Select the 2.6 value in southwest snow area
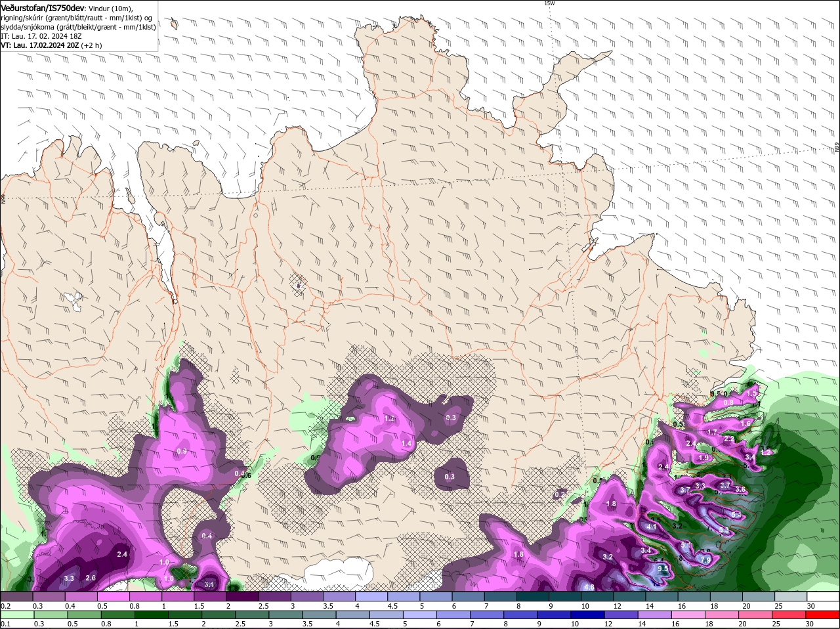Image resolution: width=840 pixels, height=629 pixels. pyautogui.click(x=91, y=578)
